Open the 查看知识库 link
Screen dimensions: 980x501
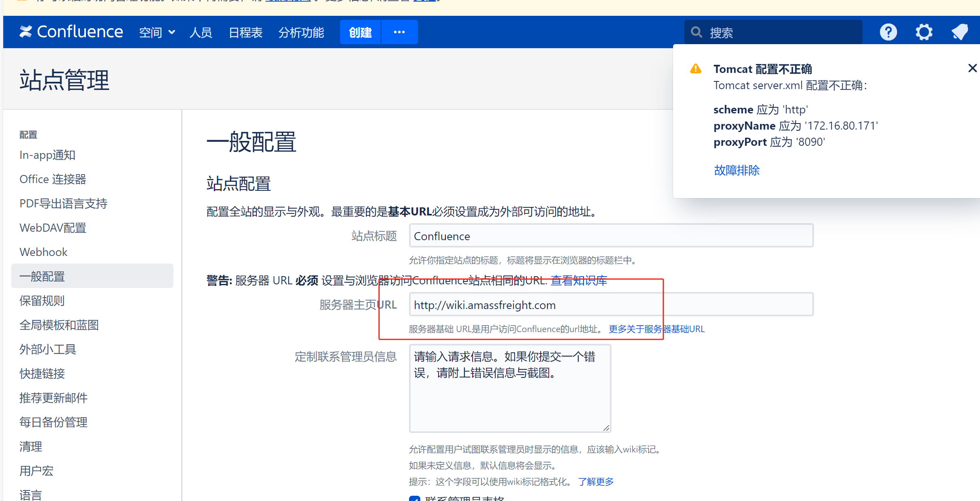[579, 280]
